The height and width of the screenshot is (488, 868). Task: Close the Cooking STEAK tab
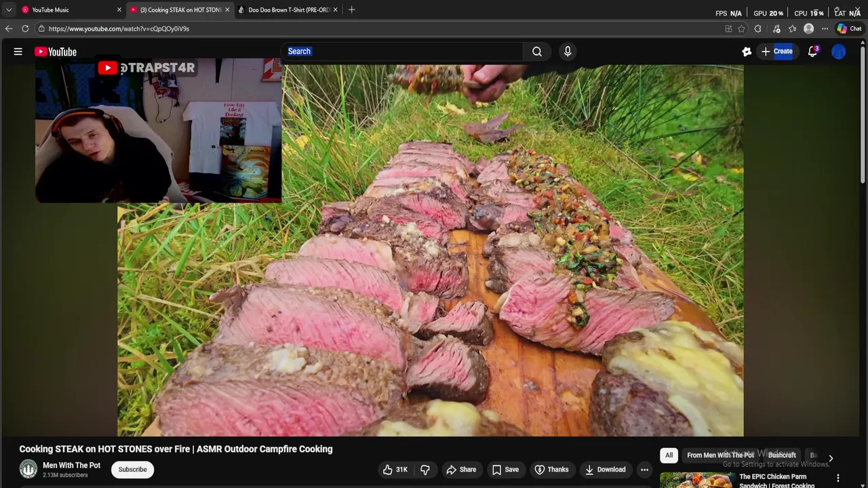[227, 9]
